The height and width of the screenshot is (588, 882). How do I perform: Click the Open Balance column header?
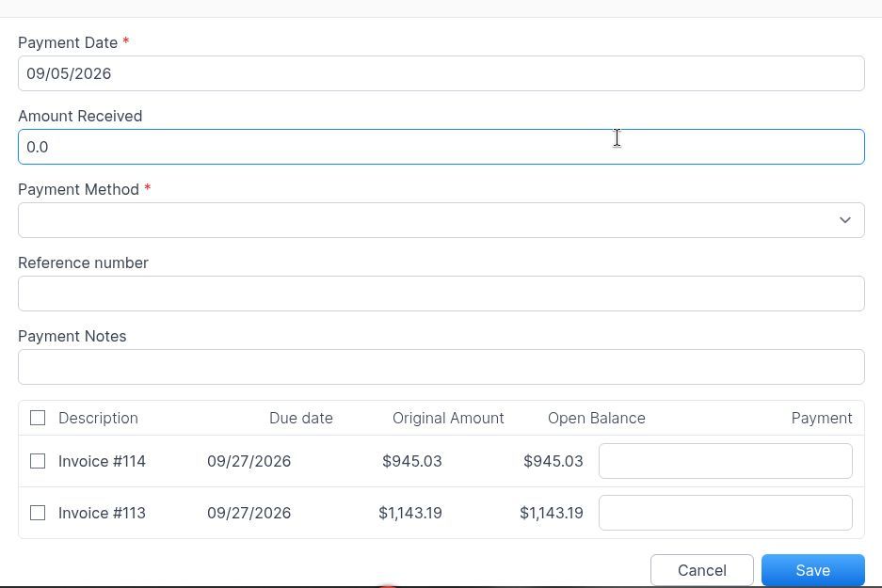tap(596, 419)
